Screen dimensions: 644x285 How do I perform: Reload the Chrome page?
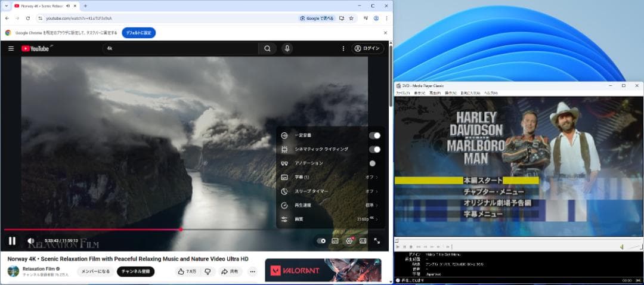pyautogui.click(x=28, y=18)
